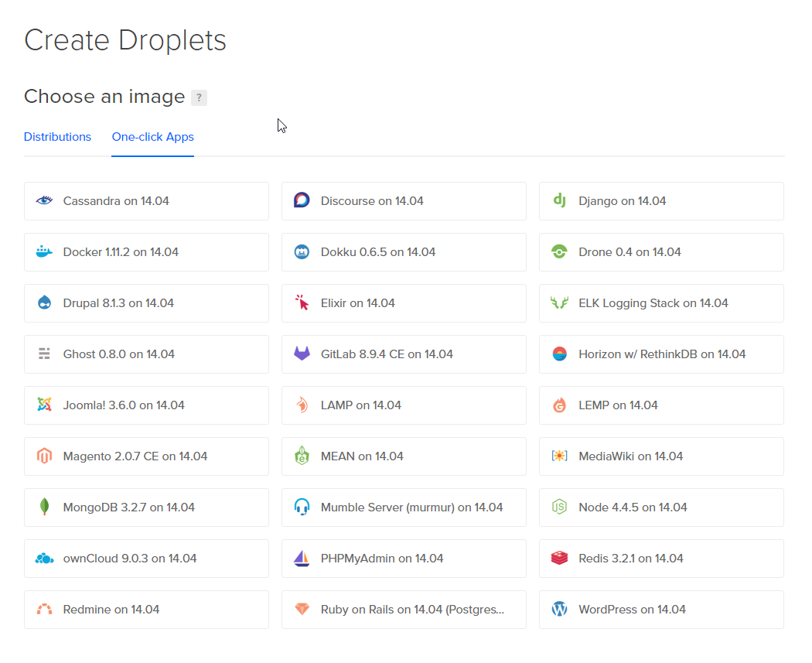Choose WordPress on 14.04 image
The image size is (812, 663).
click(661, 610)
